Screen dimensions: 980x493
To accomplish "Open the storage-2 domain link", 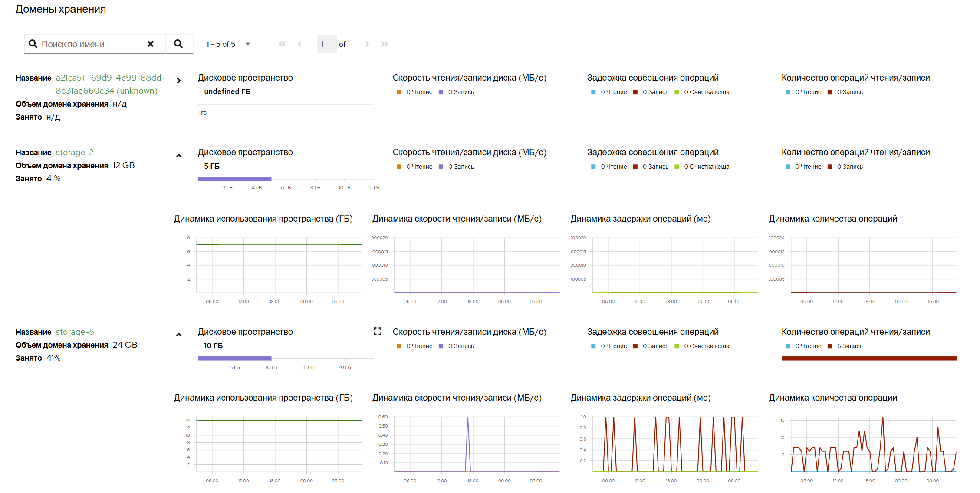I will click(x=75, y=152).
